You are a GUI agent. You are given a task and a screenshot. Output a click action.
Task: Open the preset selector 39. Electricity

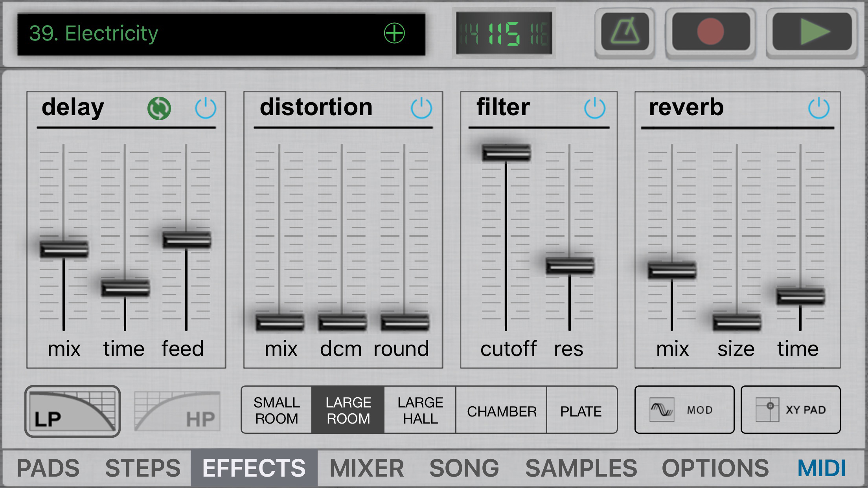coord(197,34)
